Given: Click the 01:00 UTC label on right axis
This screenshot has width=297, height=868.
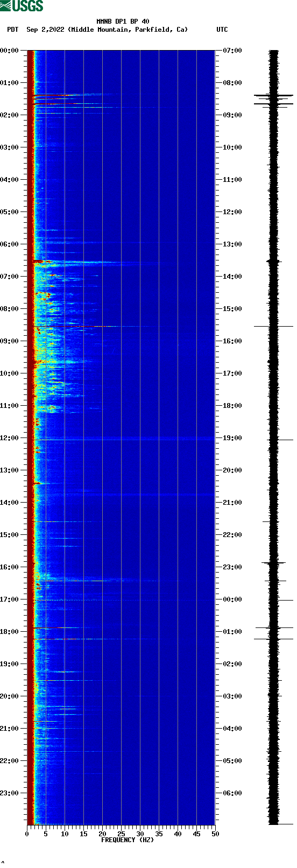Looking at the screenshot, I should click(232, 632).
